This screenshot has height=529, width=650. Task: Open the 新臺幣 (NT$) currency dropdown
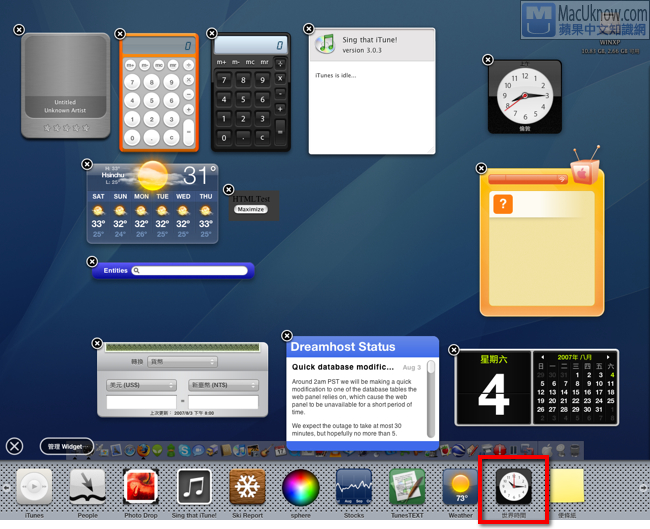click(x=223, y=385)
